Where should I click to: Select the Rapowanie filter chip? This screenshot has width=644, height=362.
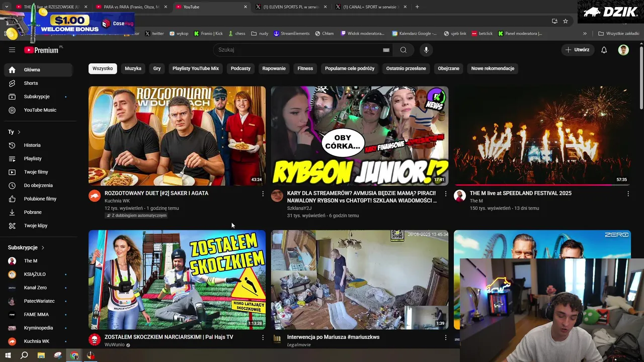(x=274, y=68)
